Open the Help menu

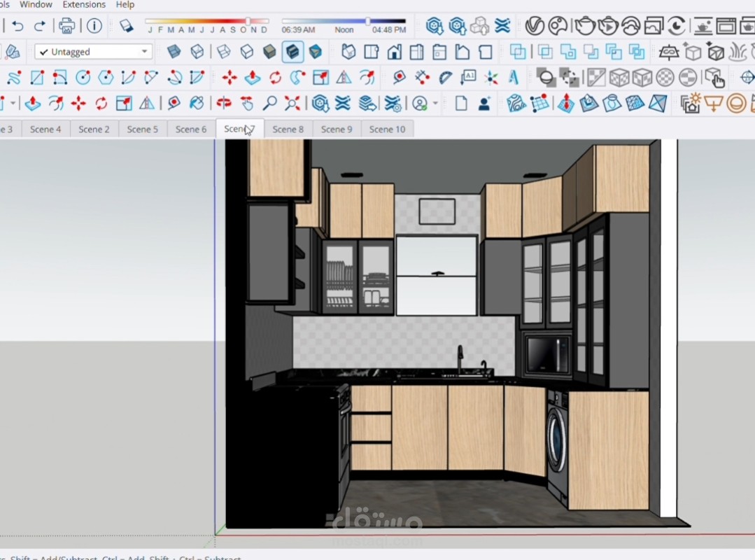(125, 4)
